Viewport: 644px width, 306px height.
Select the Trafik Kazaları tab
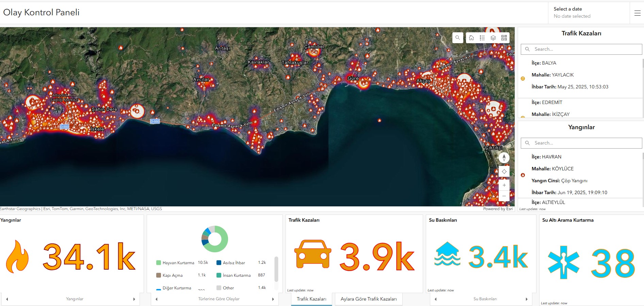(x=311, y=299)
